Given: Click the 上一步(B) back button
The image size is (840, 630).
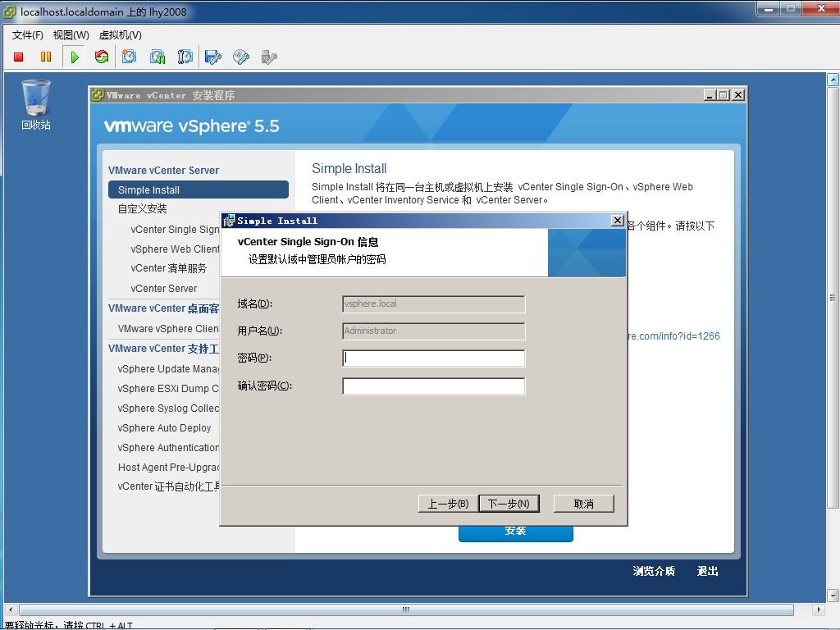Looking at the screenshot, I should tap(447, 504).
